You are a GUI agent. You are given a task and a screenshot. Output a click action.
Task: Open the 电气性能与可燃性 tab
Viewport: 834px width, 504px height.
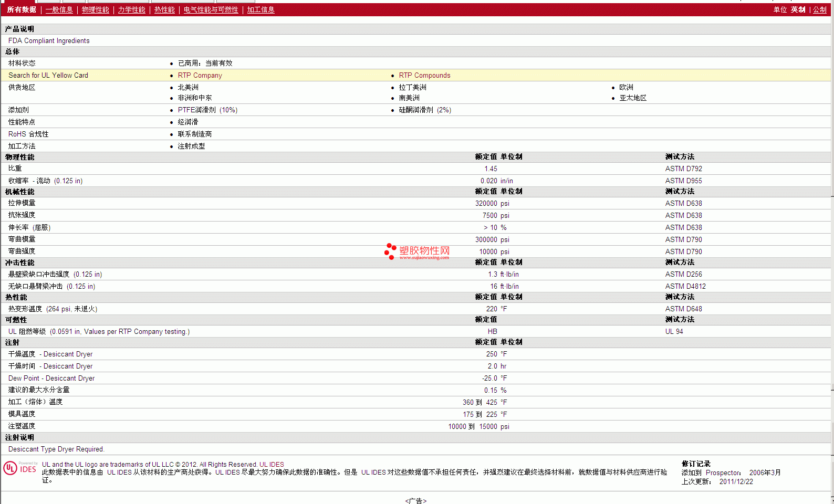click(211, 9)
